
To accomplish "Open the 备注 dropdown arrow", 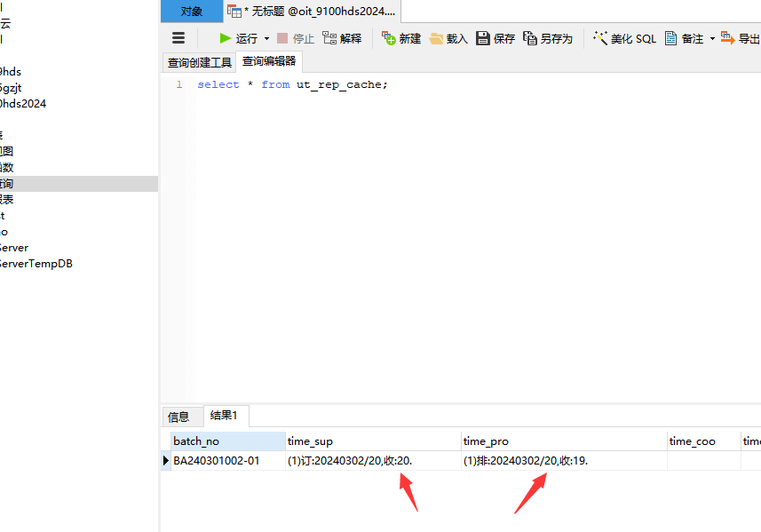I will 712,39.
